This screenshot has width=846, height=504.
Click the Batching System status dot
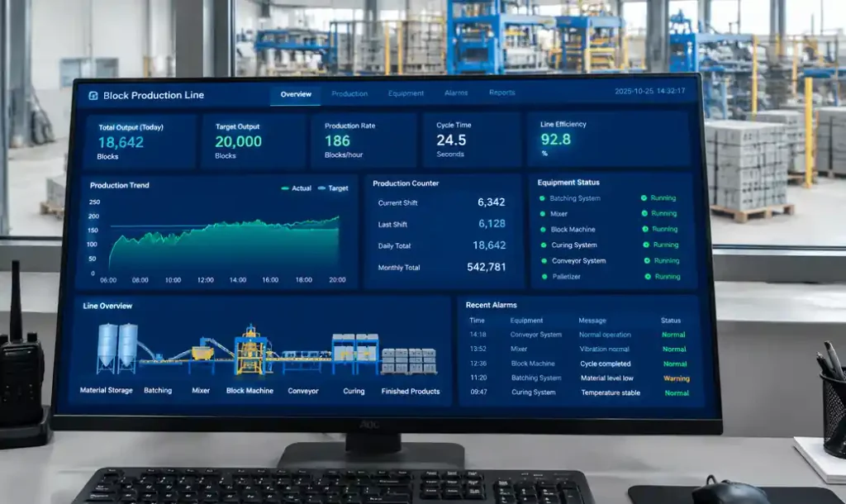[542, 198]
